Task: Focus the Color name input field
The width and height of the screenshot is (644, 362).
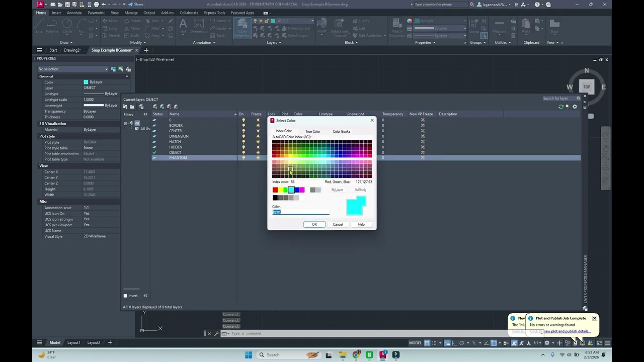Action: pos(301,212)
